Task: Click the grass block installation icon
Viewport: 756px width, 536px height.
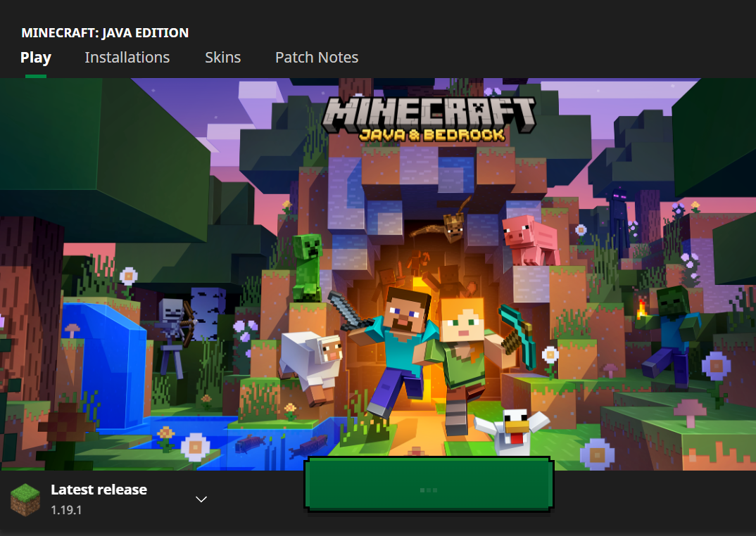Action: tap(25, 500)
